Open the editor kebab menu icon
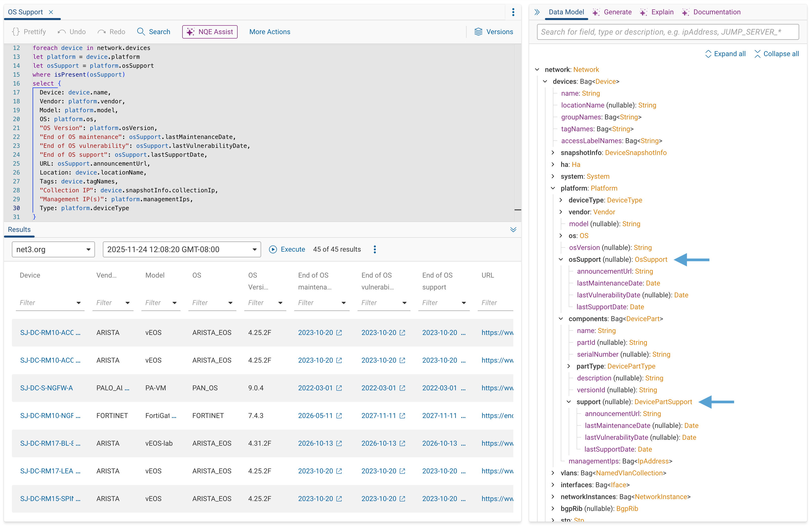 pyautogui.click(x=513, y=12)
